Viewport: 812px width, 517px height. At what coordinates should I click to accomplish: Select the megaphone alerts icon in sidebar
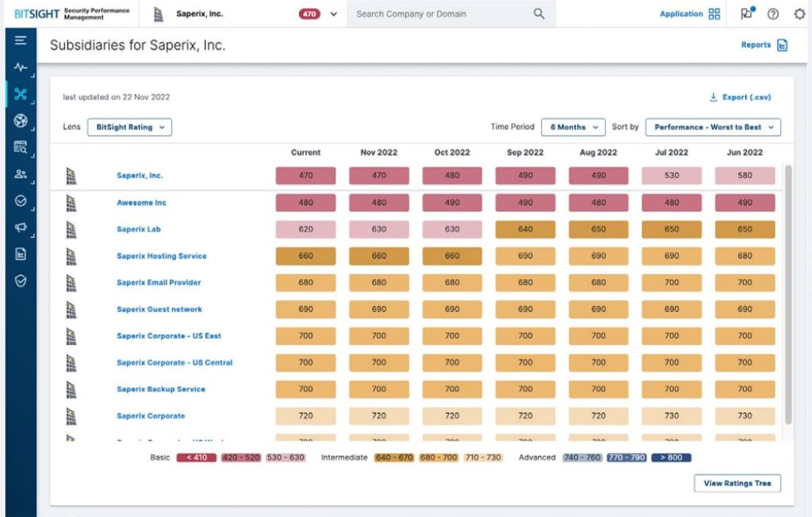pyautogui.click(x=21, y=228)
